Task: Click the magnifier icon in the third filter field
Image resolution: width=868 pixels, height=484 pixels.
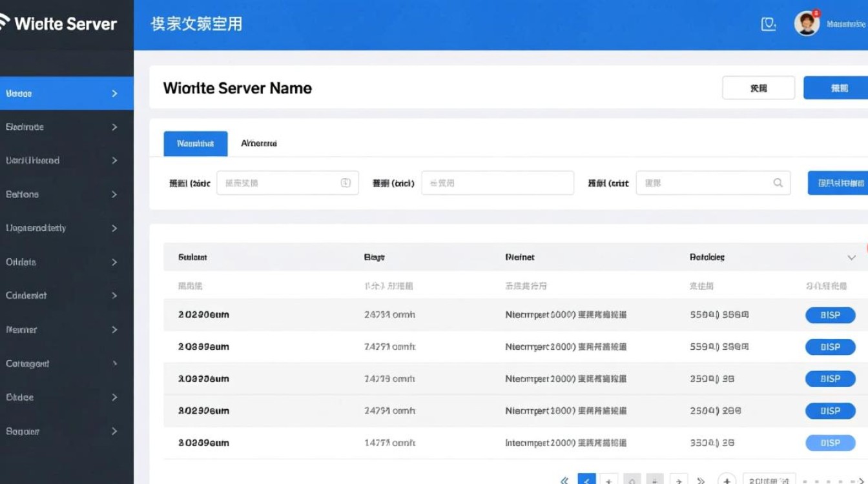Action: click(x=778, y=183)
